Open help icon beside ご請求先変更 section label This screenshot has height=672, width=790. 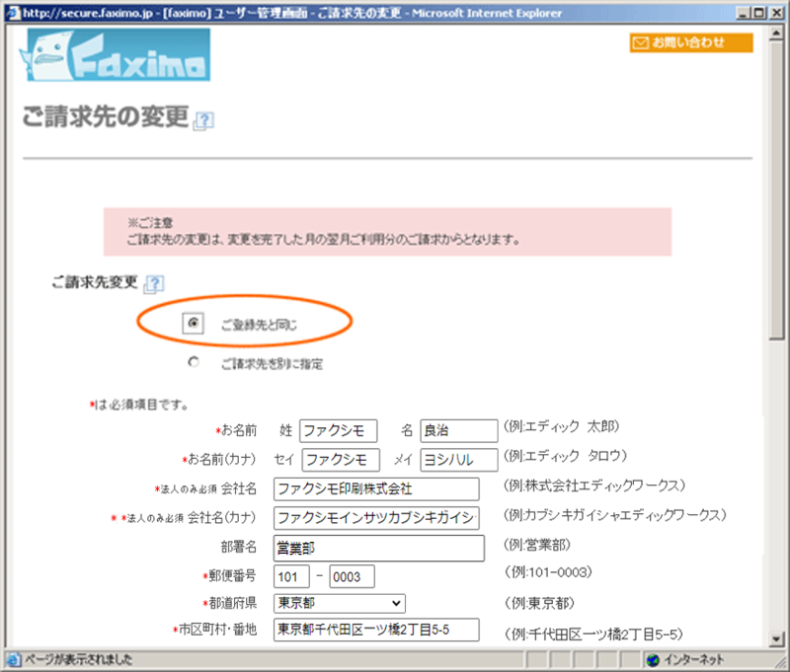[153, 284]
